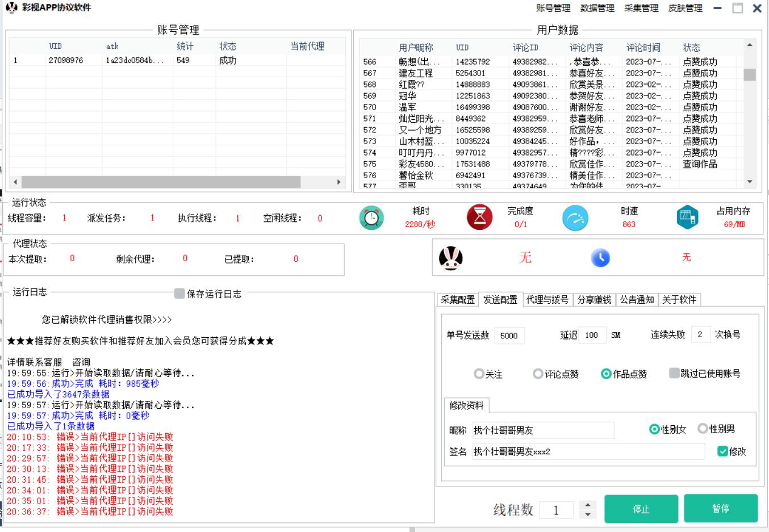The image size is (769, 532).
Task: Enable the save run log checkbox
Action: point(179,294)
